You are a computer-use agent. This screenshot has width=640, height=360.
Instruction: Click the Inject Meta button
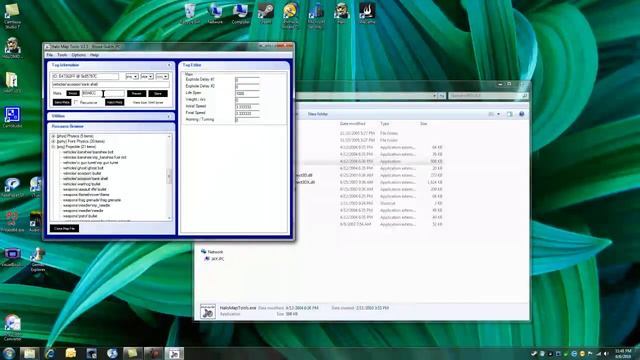pyautogui.click(x=114, y=102)
